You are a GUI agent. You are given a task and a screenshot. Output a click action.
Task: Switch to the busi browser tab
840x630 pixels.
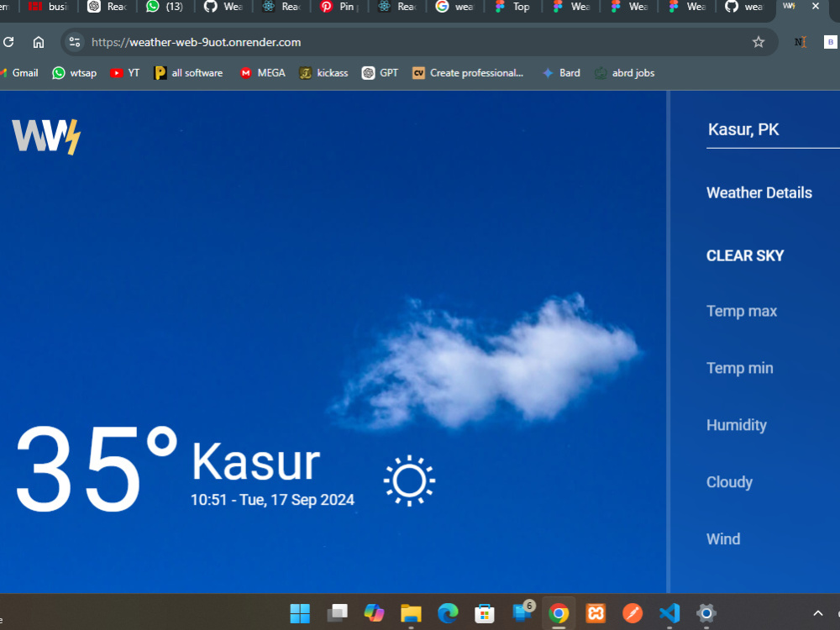click(x=48, y=7)
